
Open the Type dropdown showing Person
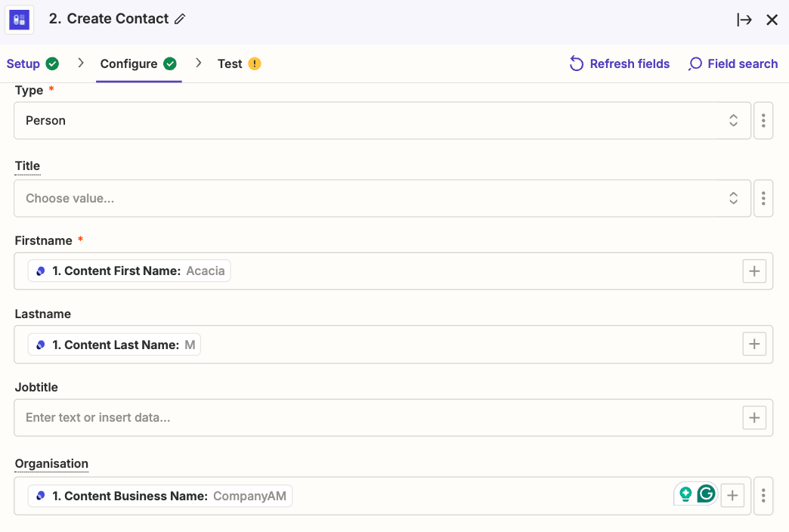point(382,121)
